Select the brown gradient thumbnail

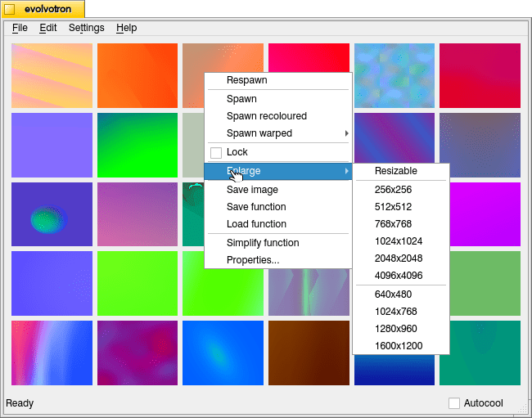pyautogui.click(x=309, y=353)
